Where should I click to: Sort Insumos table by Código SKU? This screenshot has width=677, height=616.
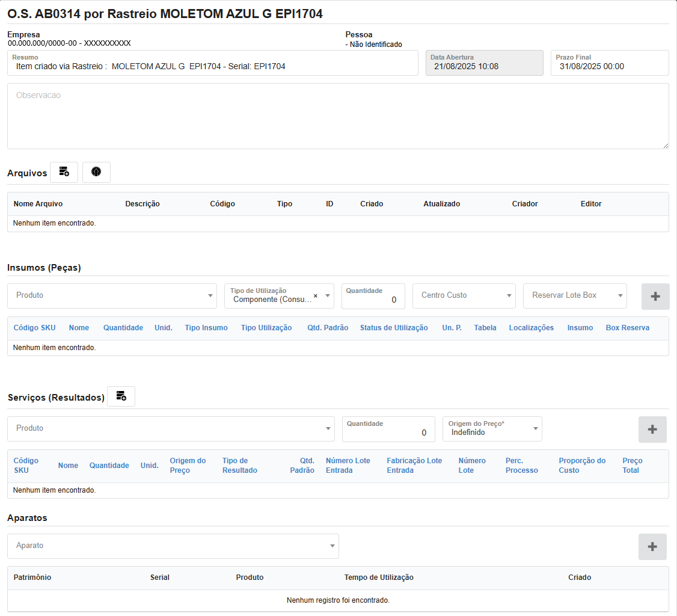point(34,328)
